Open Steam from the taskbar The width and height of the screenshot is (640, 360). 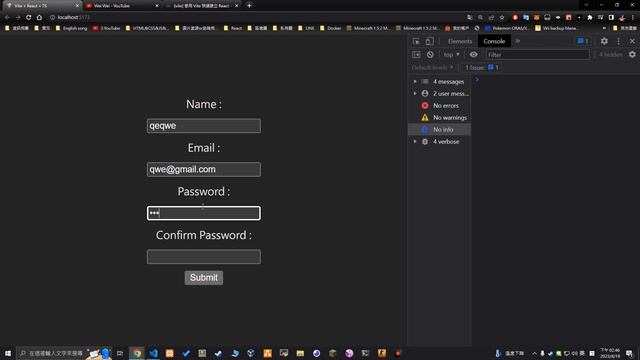218,353
